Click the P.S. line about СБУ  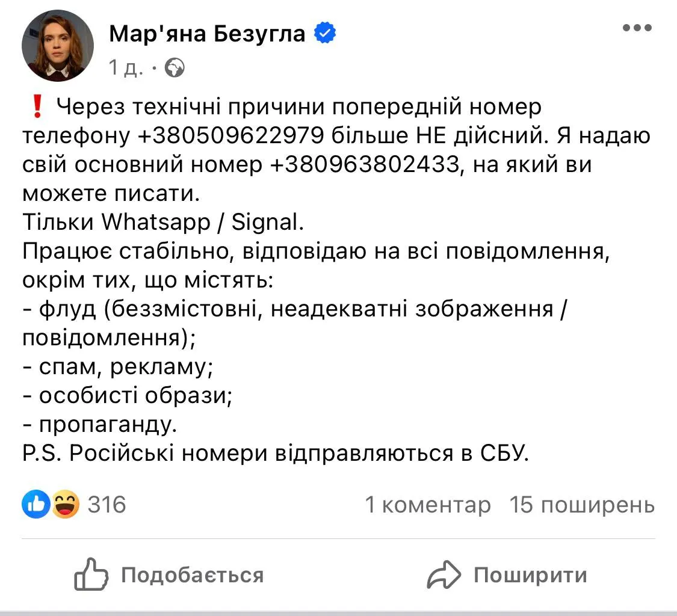[276, 454]
